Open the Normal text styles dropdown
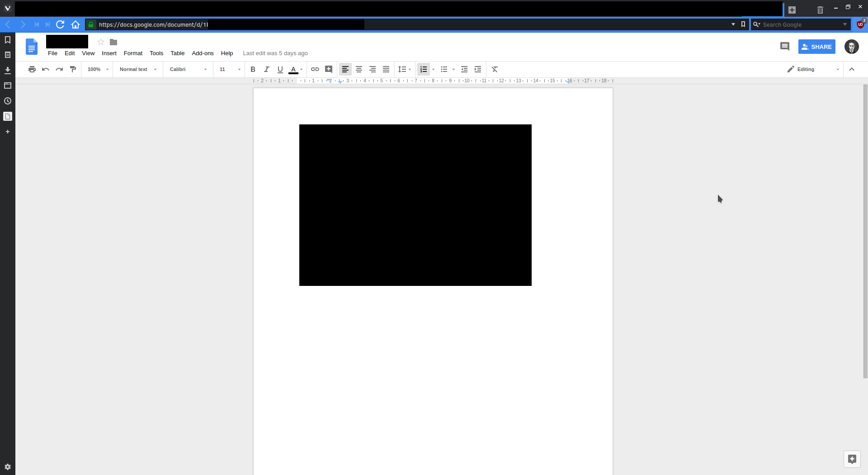 pos(138,69)
